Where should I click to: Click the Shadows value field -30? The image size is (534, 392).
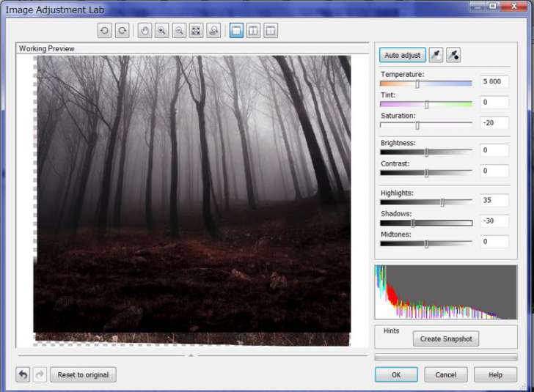point(494,221)
